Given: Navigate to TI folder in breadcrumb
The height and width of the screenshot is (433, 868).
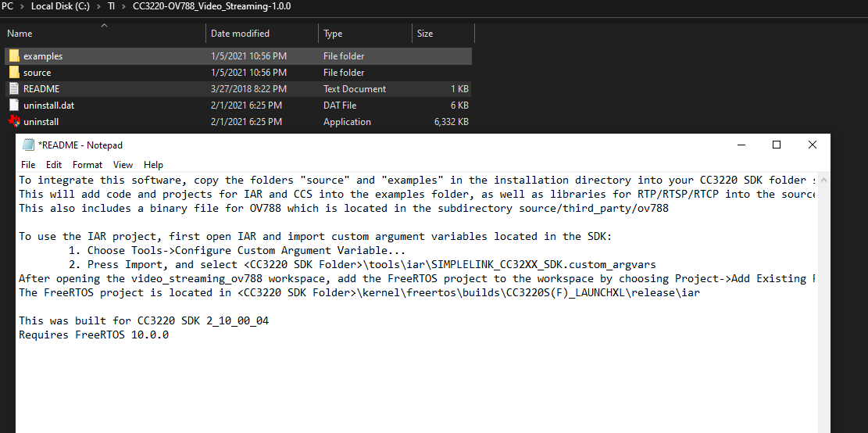Looking at the screenshot, I should [111, 7].
